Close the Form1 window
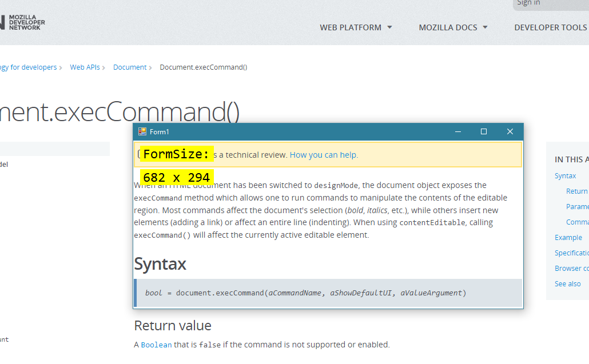This screenshot has height=364, width=589. pyautogui.click(x=510, y=131)
